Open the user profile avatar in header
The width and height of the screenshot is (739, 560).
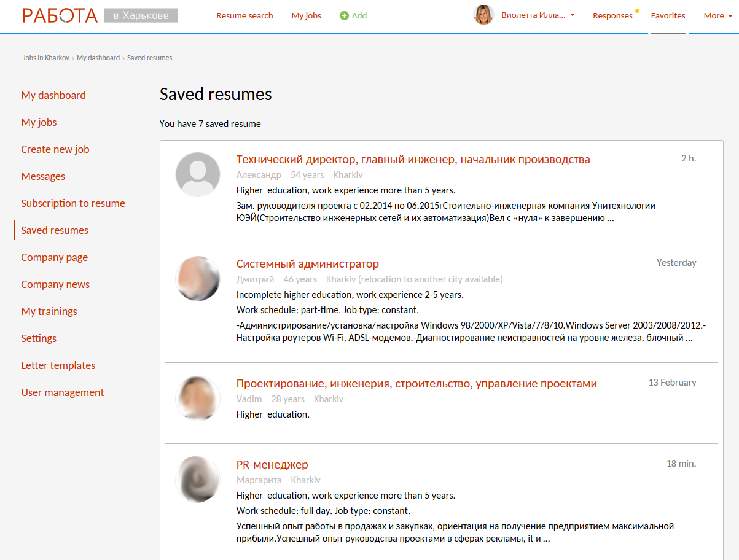(x=483, y=15)
